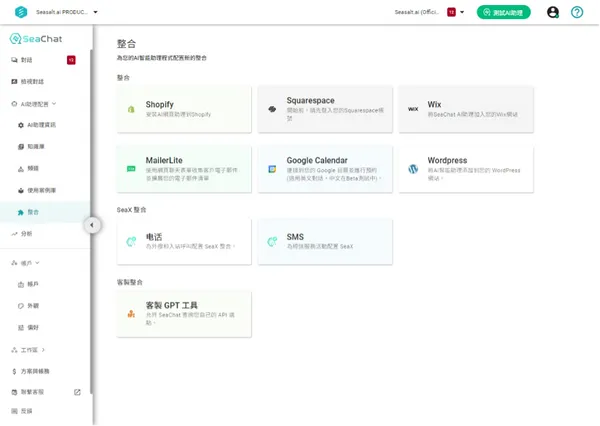The width and height of the screenshot is (600, 426).
Task: Open the SMS SeaX integration card
Action: pos(325,241)
